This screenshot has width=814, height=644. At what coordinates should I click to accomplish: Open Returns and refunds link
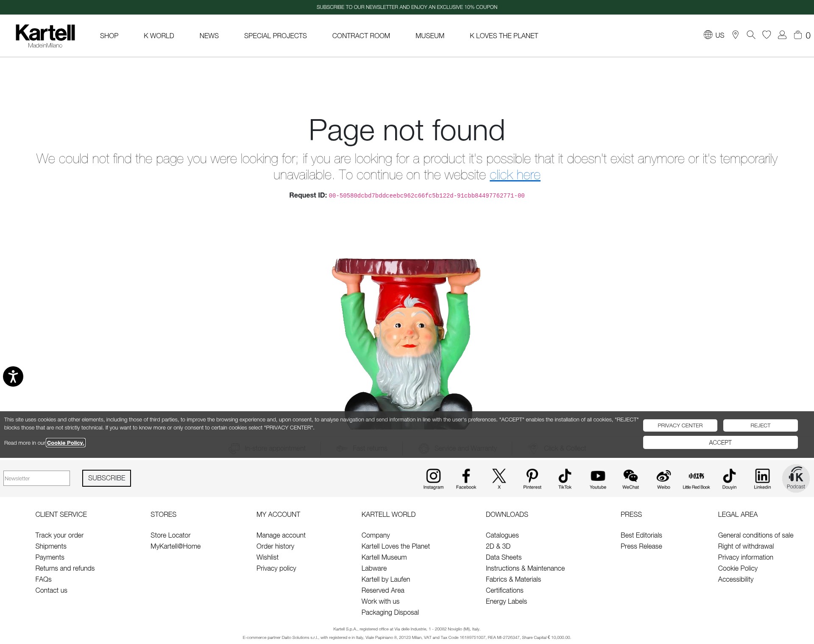point(65,568)
